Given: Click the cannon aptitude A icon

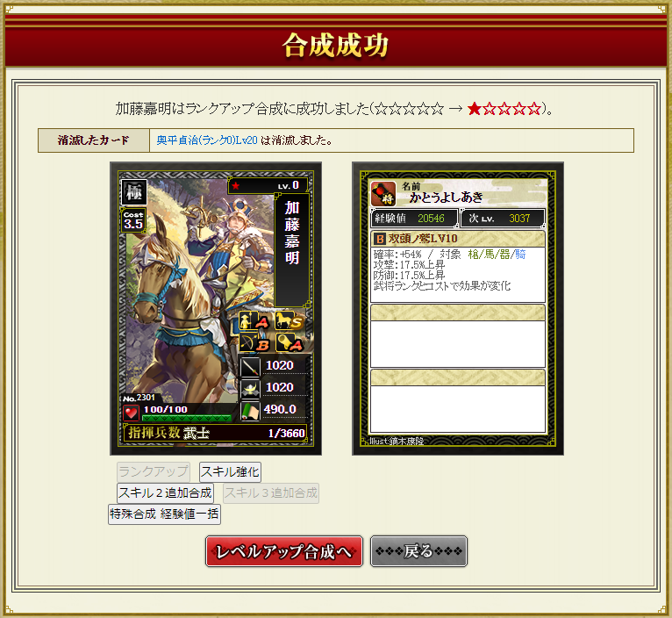Looking at the screenshot, I should point(290,342).
